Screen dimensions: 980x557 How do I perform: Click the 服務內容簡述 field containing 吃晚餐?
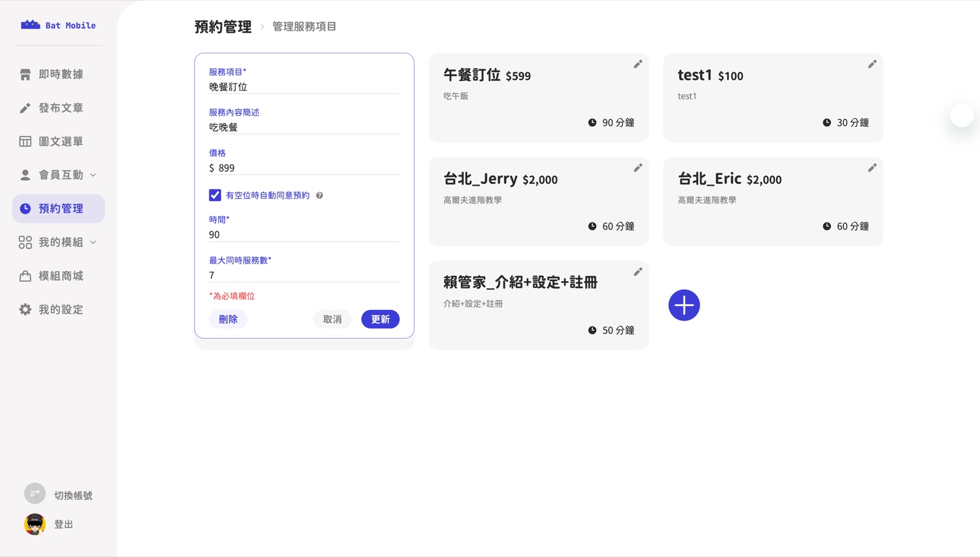pos(304,127)
